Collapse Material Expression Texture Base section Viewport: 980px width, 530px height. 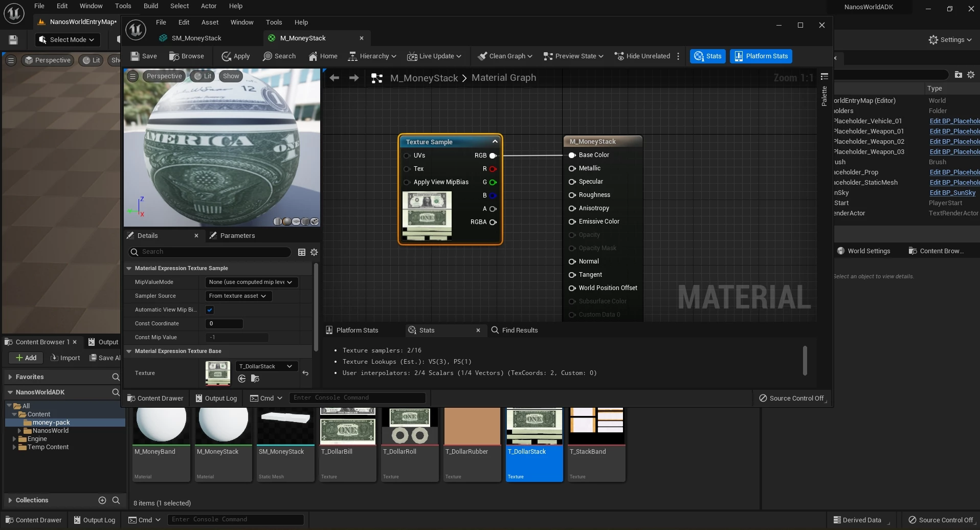(129, 351)
